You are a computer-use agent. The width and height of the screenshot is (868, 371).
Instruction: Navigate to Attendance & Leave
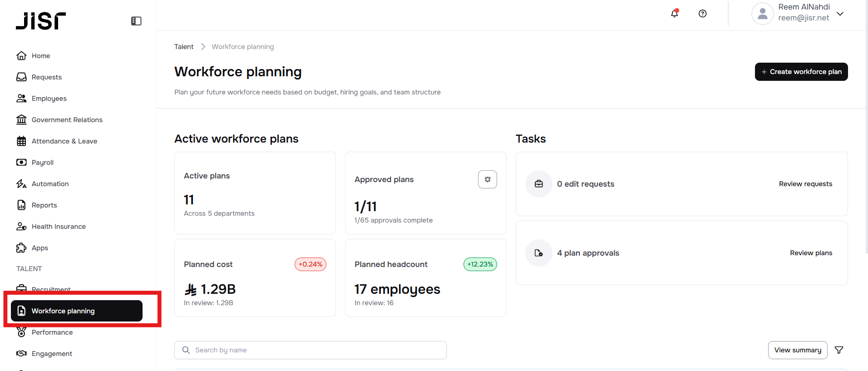click(64, 141)
